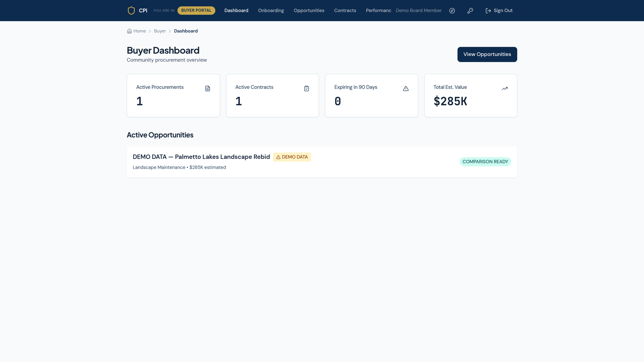Click the Landscape Maintenance $285K estimated subtitle
The width and height of the screenshot is (644, 362).
point(180,167)
